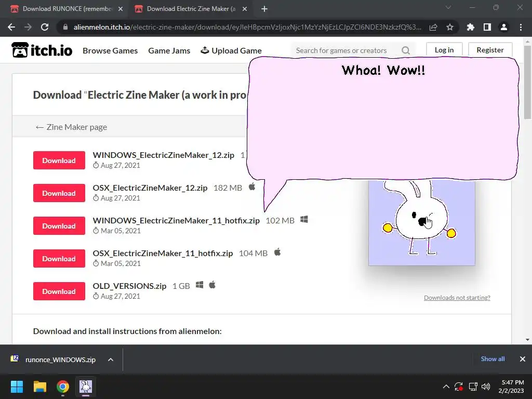
Task: Reload the current page
Action: click(45, 27)
